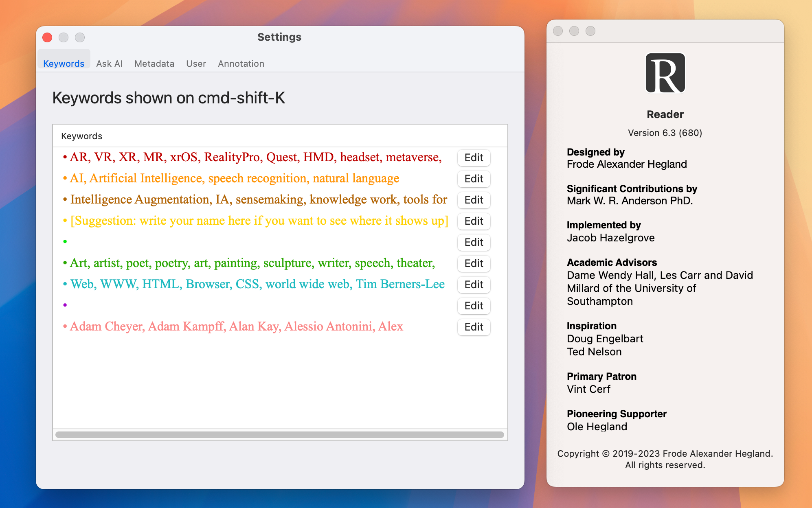Click 'Doug Engelbart' under Inspiration
This screenshot has height=508, width=812.
[605, 339]
